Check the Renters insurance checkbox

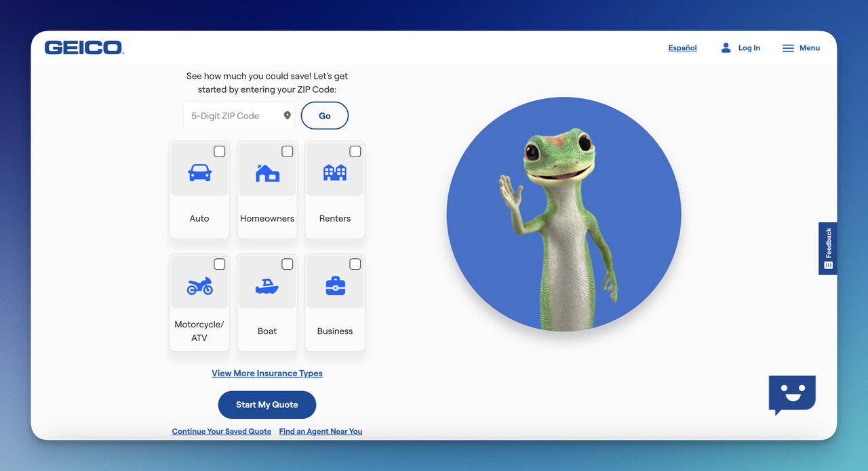click(x=355, y=151)
